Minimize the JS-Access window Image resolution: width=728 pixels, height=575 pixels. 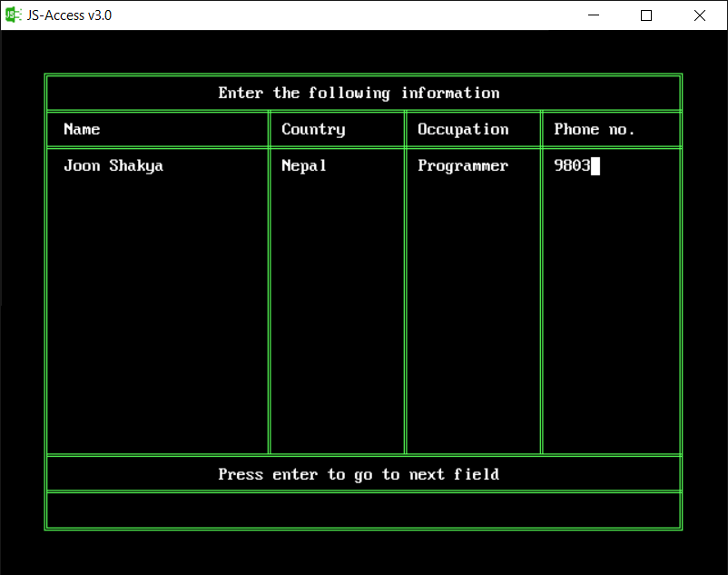coord(594,15)
